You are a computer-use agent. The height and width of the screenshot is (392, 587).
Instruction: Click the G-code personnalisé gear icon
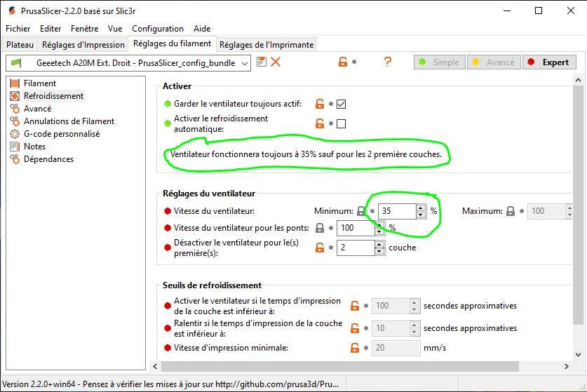(x=15, y=134)
